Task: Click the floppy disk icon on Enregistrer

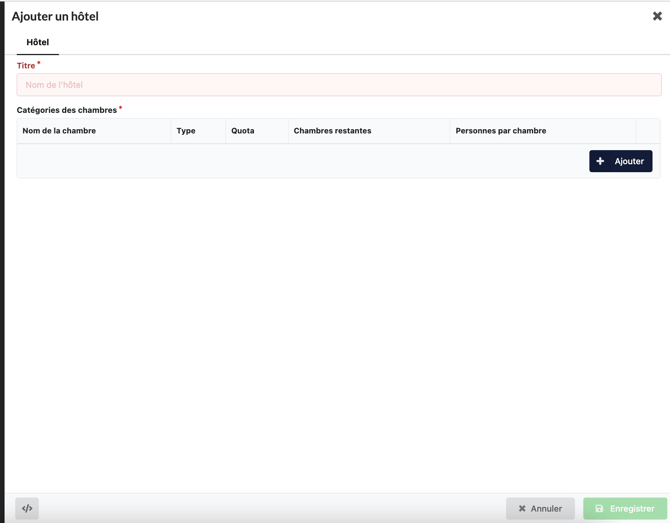Action: [599, 509]
